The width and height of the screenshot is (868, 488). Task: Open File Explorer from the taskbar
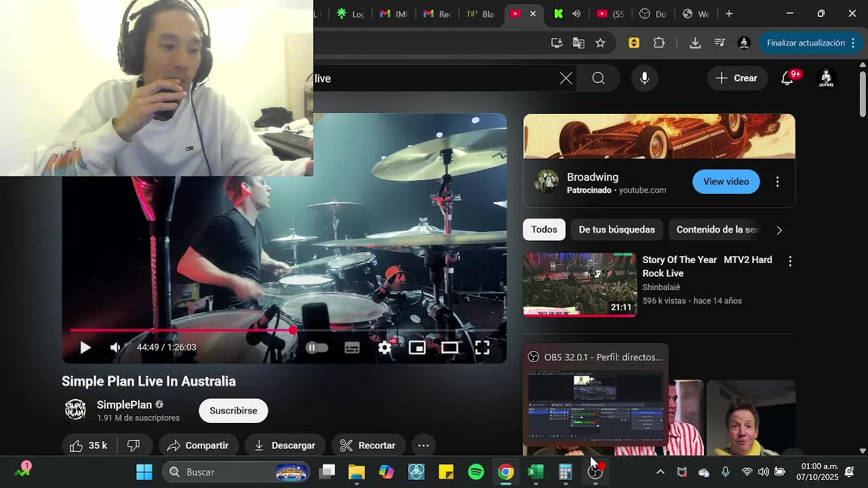tap(357, 472)
